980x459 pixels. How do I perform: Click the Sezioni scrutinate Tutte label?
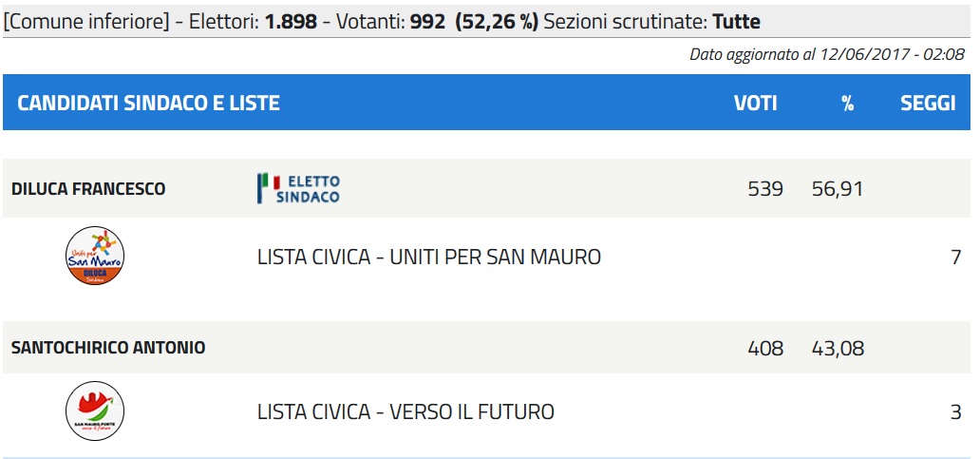point(651,22)
